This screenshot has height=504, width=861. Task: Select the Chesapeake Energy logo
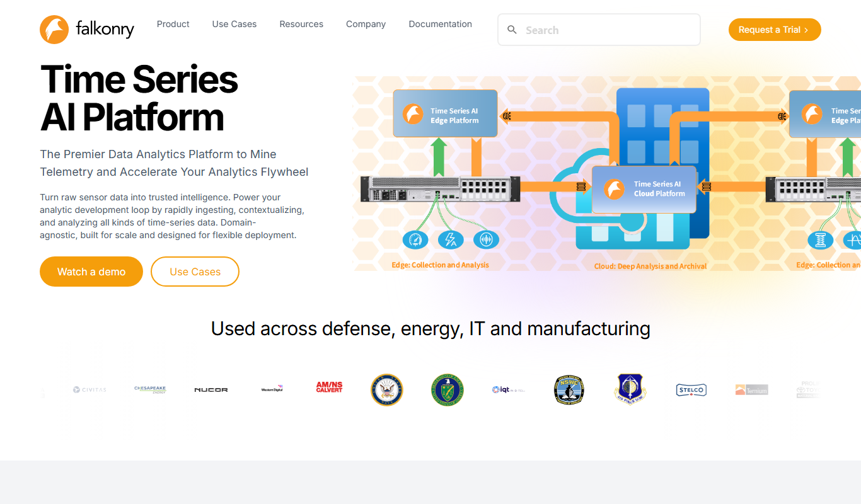pos(150,390)
